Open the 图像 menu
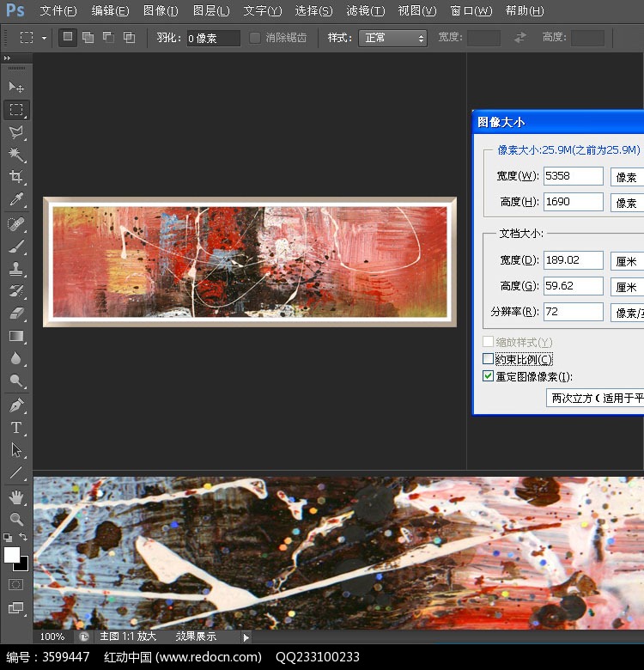The height and width of the screenshot is (670, 644). pyautogui.click(x=161, y=10)
